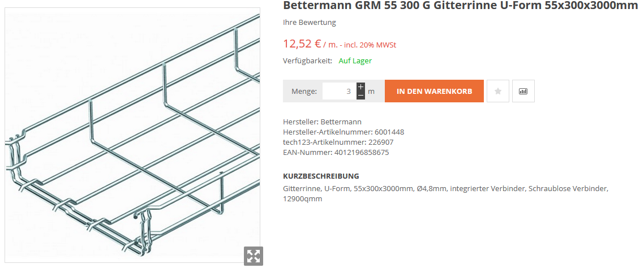Image resolution: width=644 pixels, height=268 pixels.
Task: Increase quantity with the plus button
Action: (360, 87)
